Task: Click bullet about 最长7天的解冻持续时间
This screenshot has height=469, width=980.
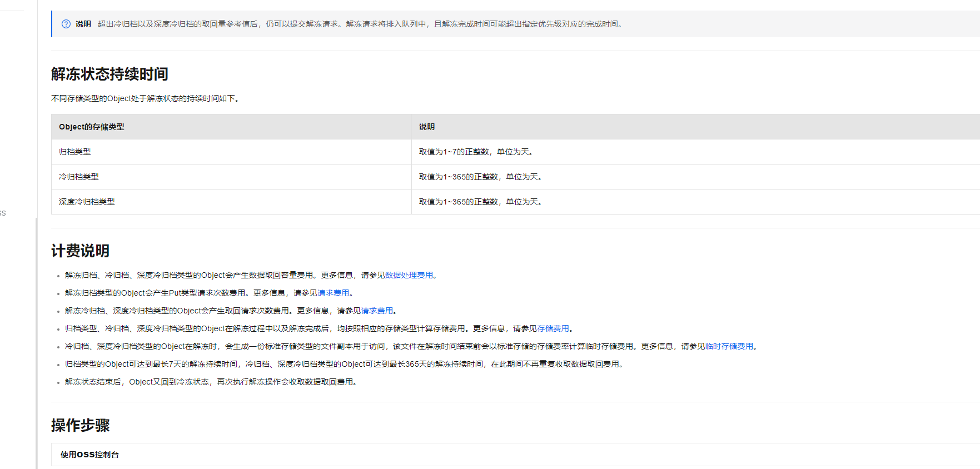Action: point(344,364)
